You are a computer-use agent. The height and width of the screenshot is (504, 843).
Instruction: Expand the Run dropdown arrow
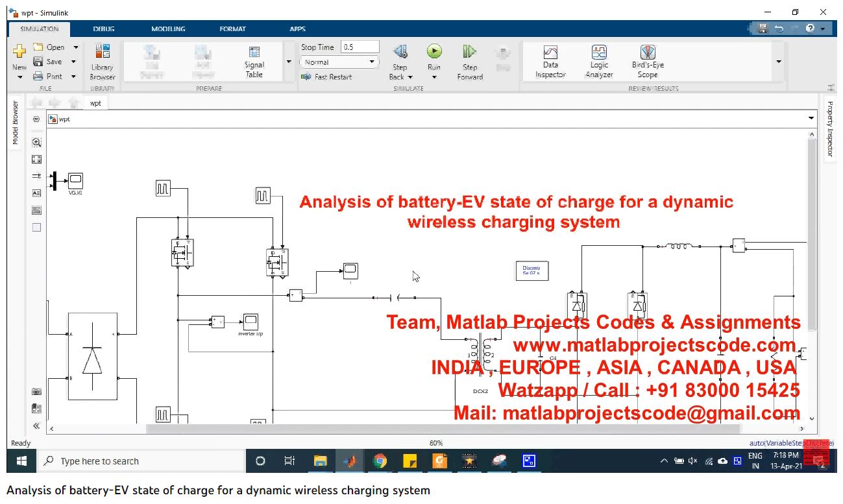[x=434, y=77]
